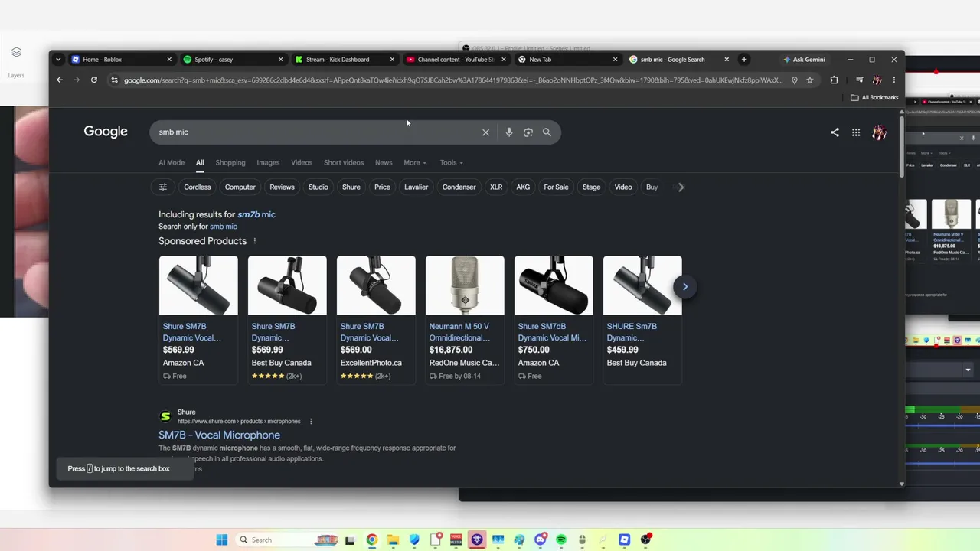The width and height of the screenshot is (980, 551).
Task: Open Spotify from the taskbar
Action: (561, 540)
